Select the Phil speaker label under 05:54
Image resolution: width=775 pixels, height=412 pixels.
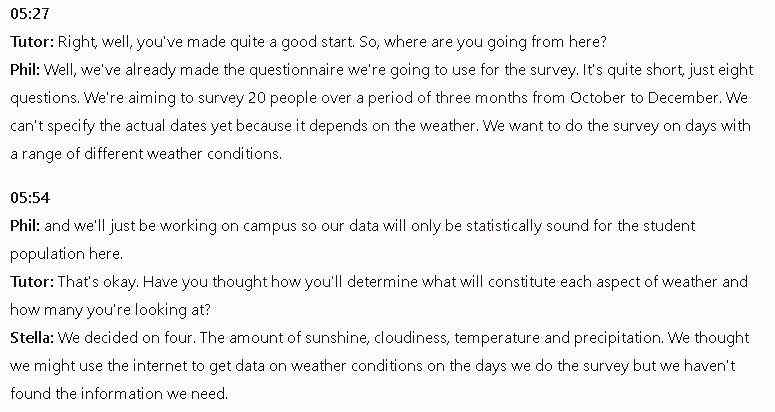tap(26, 226)
